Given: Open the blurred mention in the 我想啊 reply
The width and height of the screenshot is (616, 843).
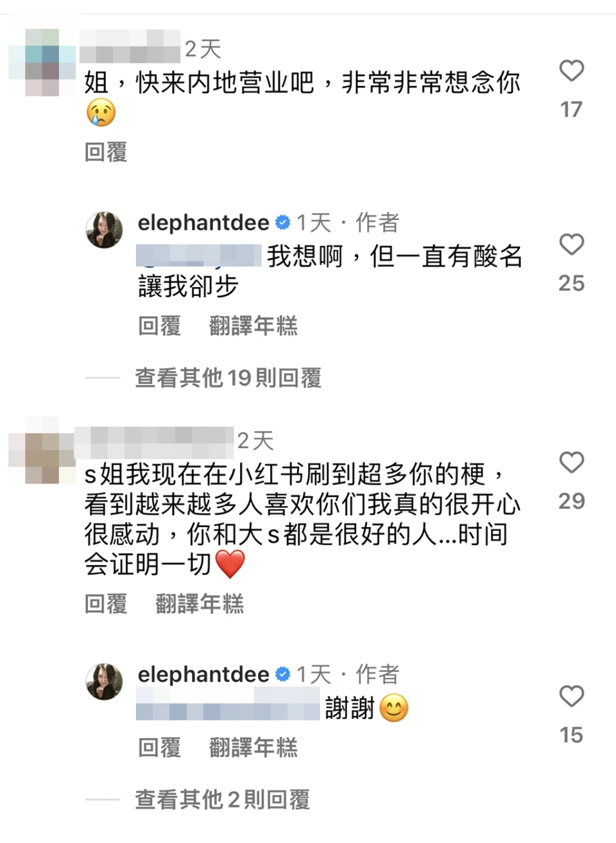Looking at the screenshot, I should pos(199,256).
